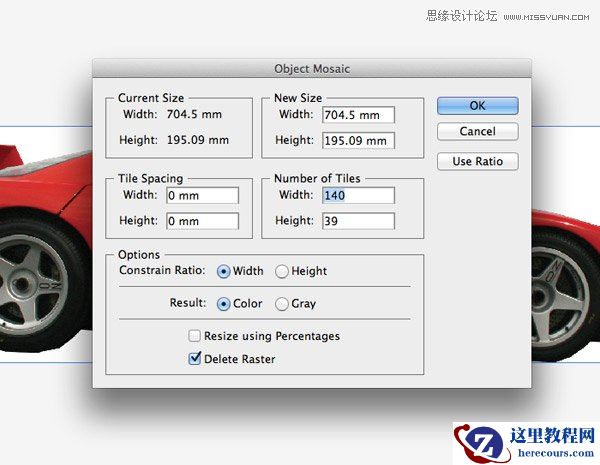Select the Width constrain ratio radio button
Viewport: 600px width, 465px height.
pyautogui.click(x=223, y=271)
